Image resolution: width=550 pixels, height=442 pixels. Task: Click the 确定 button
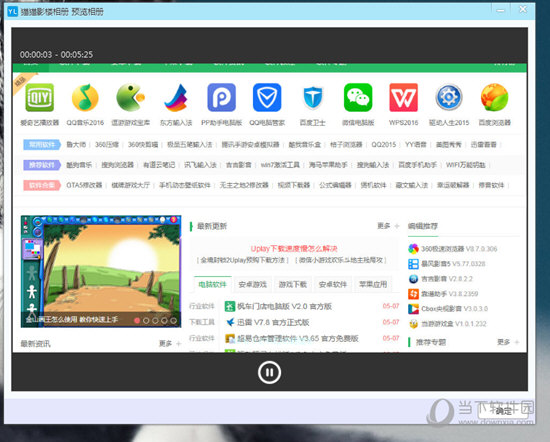point(503,410)
